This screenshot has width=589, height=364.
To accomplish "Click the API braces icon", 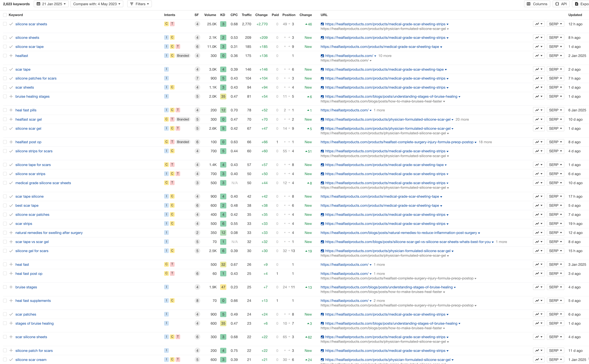I will click(x=557, y=4).
